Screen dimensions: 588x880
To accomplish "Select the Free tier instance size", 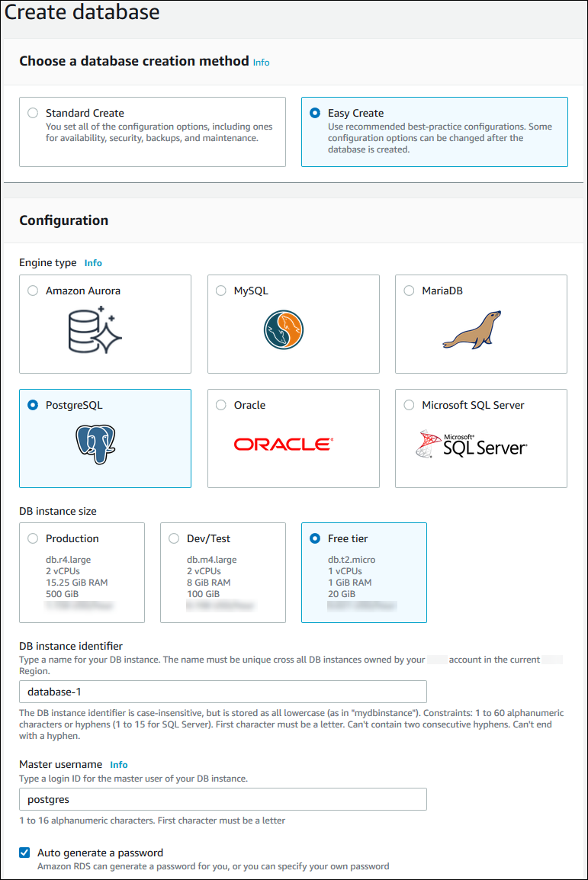I will [315, 538].
